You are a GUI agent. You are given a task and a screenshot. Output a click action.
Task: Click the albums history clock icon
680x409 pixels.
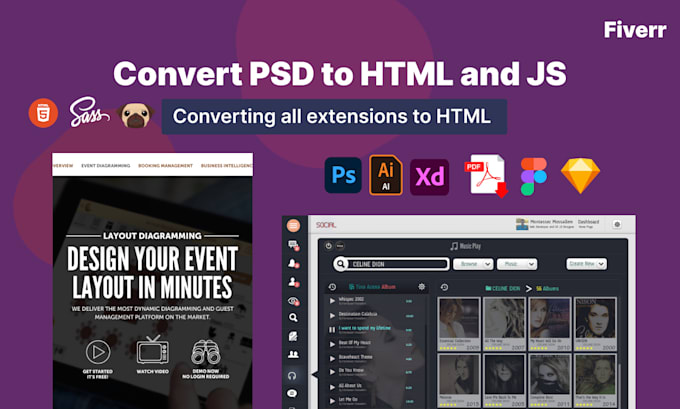[444, 287]
